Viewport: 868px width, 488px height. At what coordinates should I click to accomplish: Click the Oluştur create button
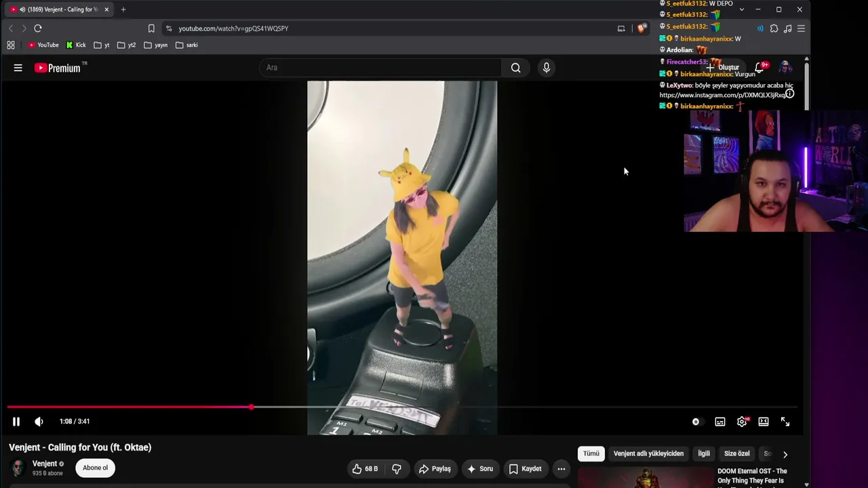tap(723, 68)
